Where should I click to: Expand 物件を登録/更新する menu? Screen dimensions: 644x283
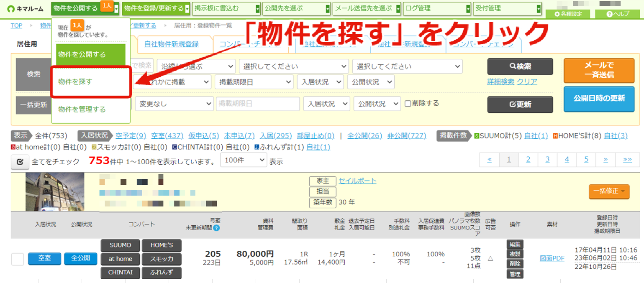[156, 8]
